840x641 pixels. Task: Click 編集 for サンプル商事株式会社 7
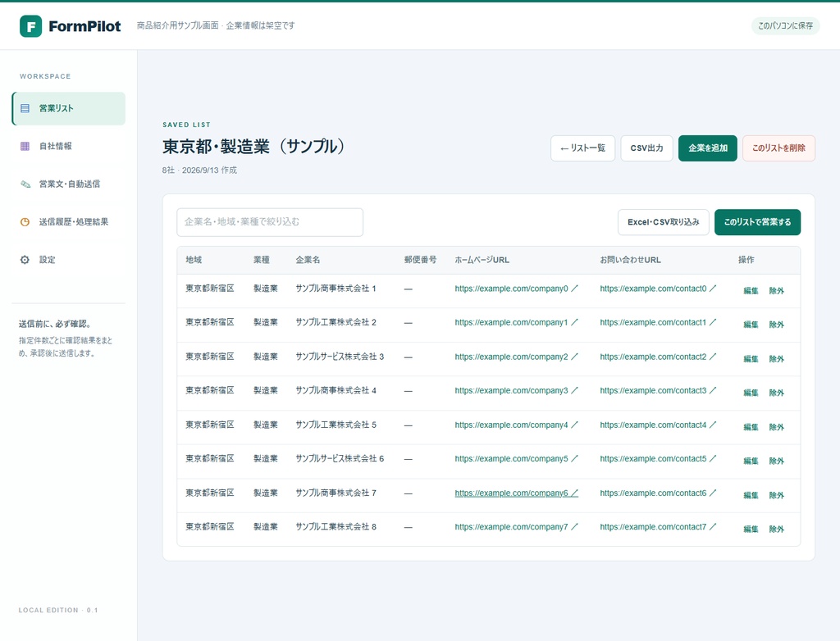751,495
